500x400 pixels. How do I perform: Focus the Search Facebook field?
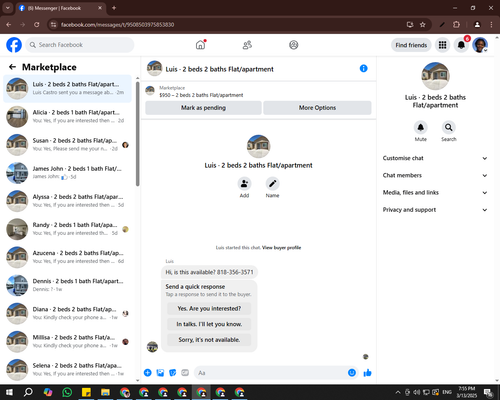80,45
